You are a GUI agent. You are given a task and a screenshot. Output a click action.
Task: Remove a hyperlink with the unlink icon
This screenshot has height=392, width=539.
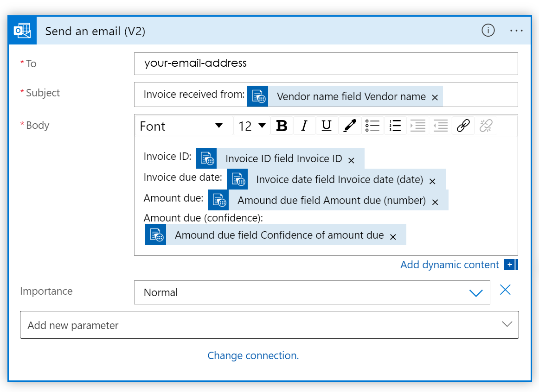point(486,125)
